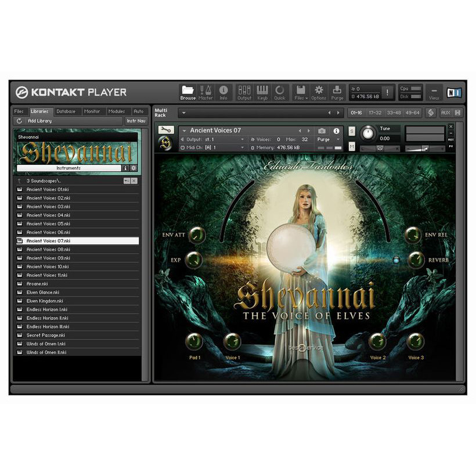The width and height of the screenshot is (476, 476).
Task: Open the Output mixer section
Action: (244, 93)
